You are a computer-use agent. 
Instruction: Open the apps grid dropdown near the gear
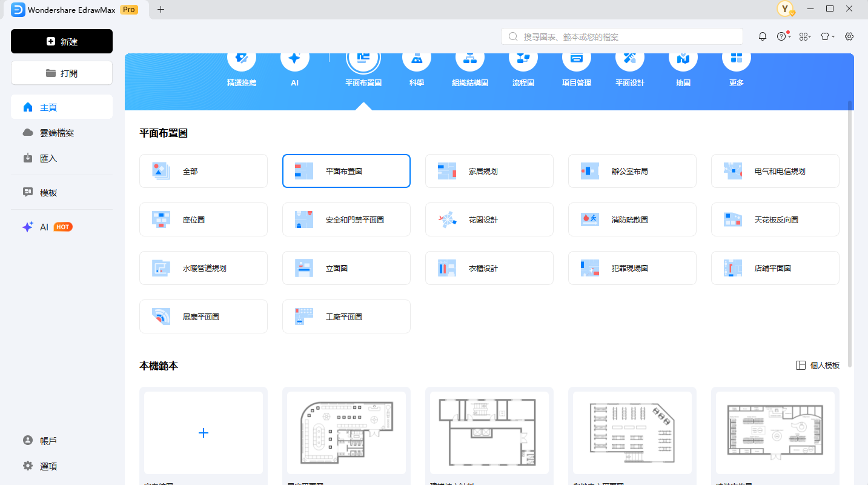click(804, 36)
